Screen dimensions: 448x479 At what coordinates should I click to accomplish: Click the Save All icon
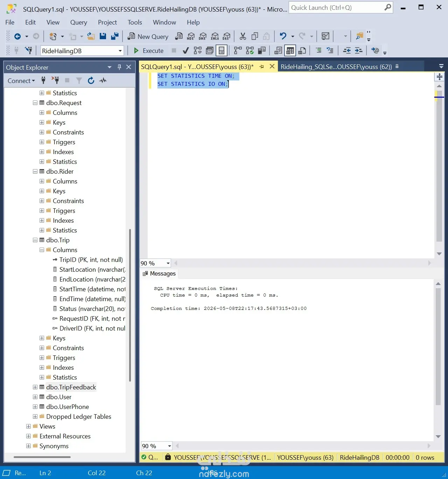114,36
